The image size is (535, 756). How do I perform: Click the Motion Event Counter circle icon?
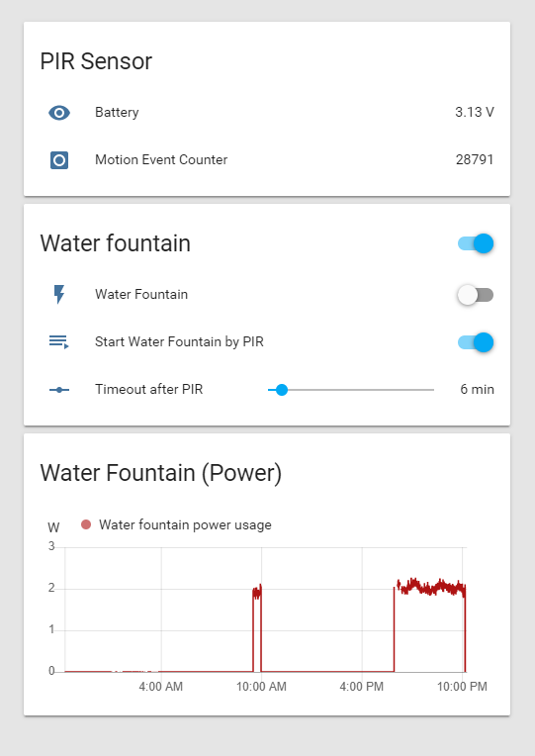coord(59,160)
